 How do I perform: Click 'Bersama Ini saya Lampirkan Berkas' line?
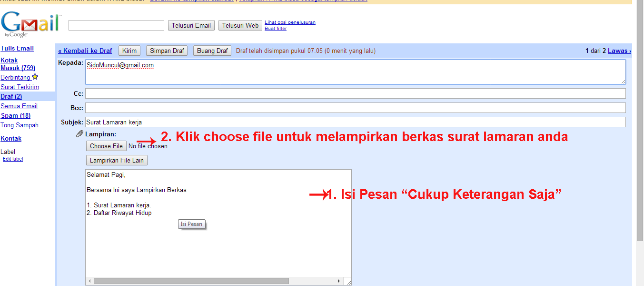click(137, 190)
